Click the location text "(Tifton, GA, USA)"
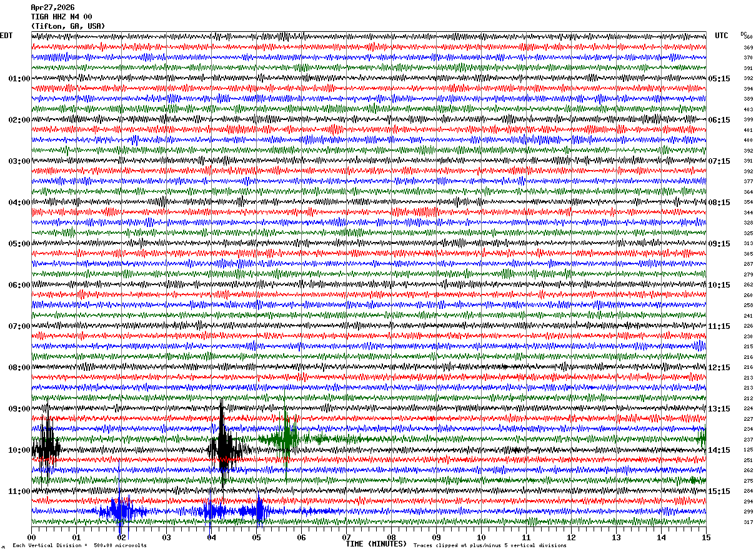756x554 pixels. 67,26
